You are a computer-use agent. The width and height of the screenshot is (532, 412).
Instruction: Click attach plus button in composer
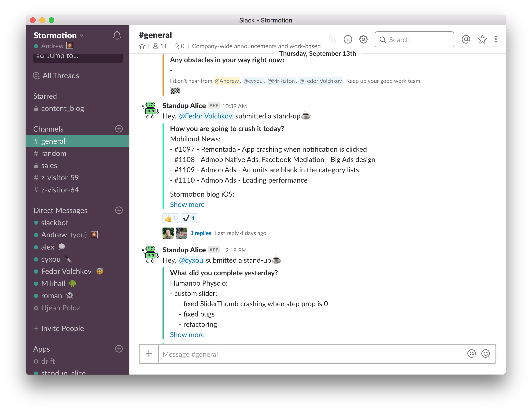[149, 353]
